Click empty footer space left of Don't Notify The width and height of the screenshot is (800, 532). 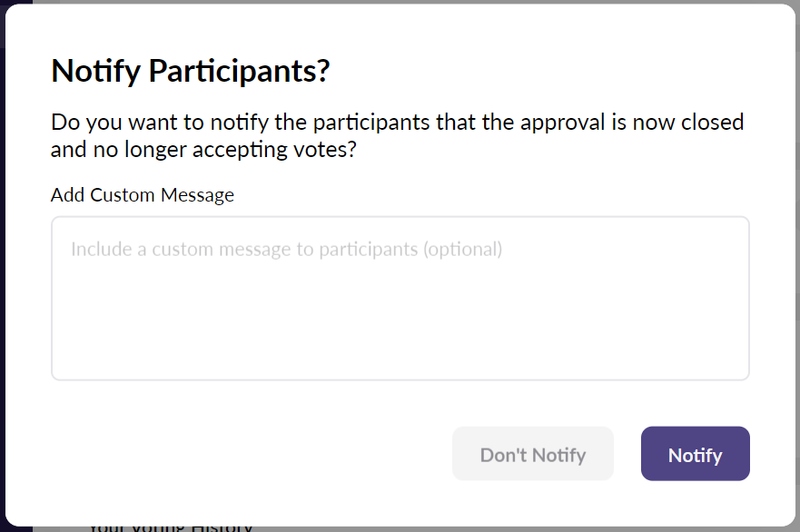[245, 454]
